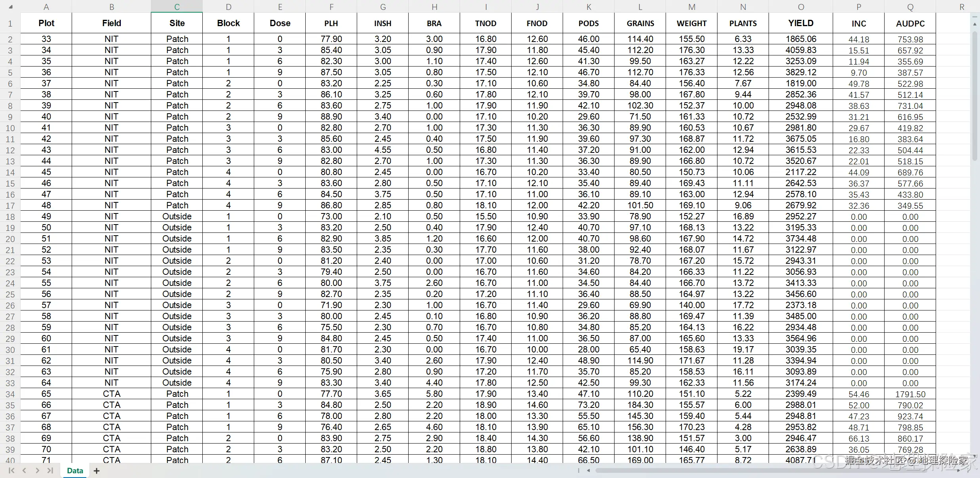The width and height of the screenshot is (980, 478).
Task: Select PODS cell 73.20
Action: point(589,405)
